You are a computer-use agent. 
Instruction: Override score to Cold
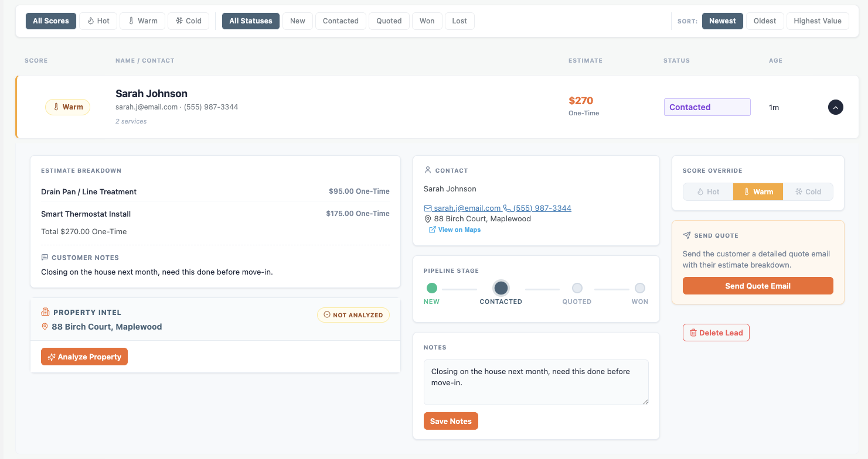pos(808,192)
